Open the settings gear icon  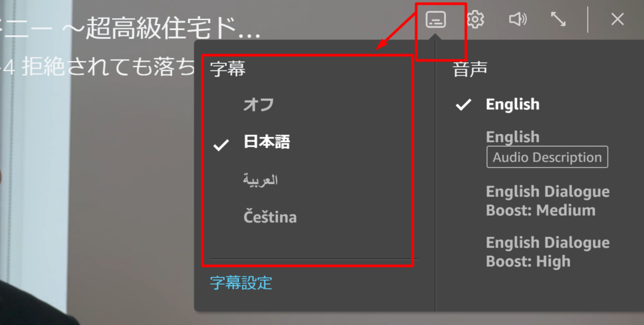pyautogui.click(x=475, y=19)
